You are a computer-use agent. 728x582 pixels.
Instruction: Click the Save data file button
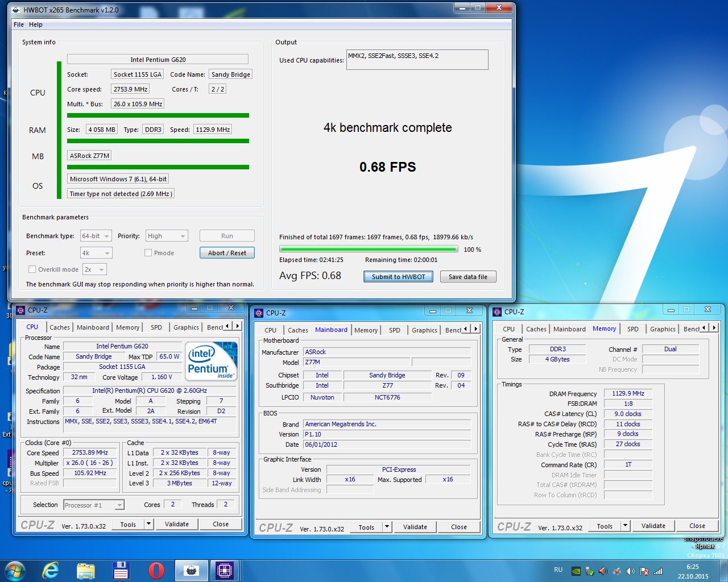point(468,277)
